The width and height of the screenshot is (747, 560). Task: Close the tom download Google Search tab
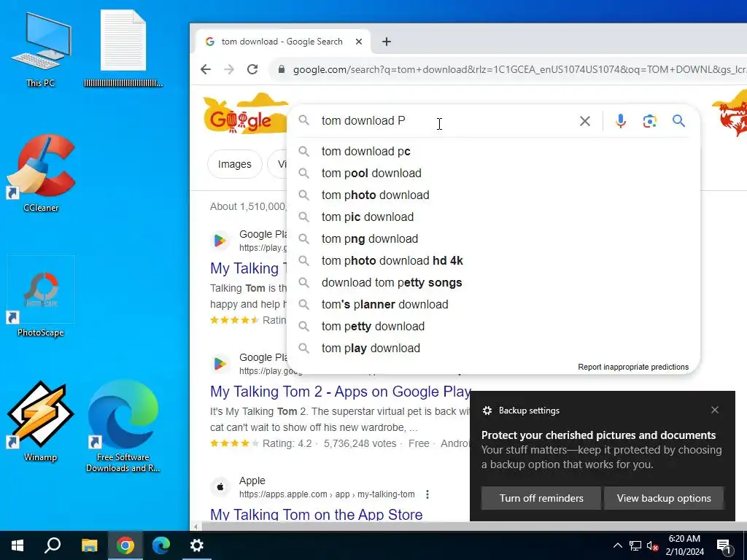(x=359, y=42)
